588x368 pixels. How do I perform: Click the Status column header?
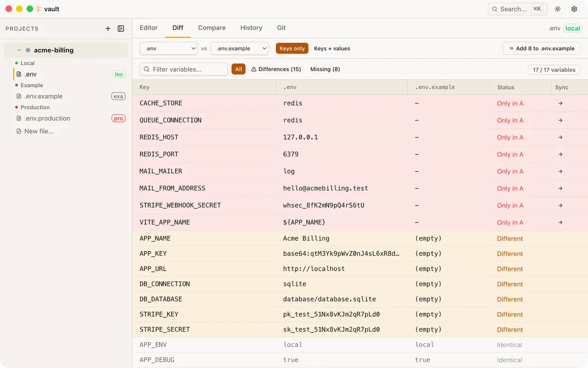506,87
